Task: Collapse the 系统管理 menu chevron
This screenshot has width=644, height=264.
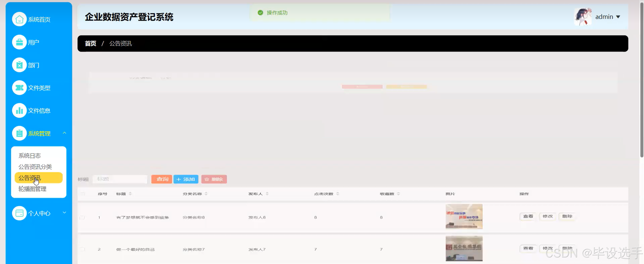Action: [64, 133]
